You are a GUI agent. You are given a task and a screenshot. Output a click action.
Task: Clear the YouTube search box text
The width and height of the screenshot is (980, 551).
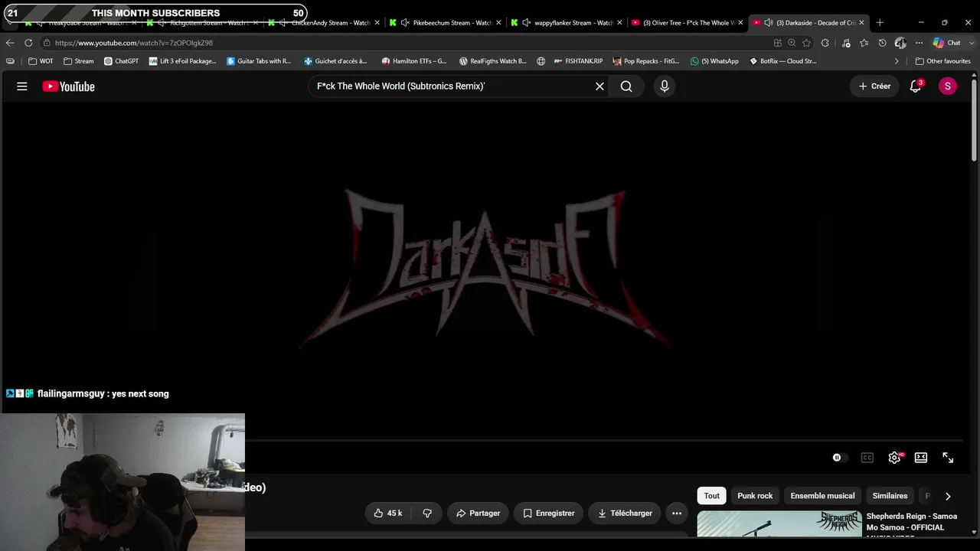coord(599,86)
